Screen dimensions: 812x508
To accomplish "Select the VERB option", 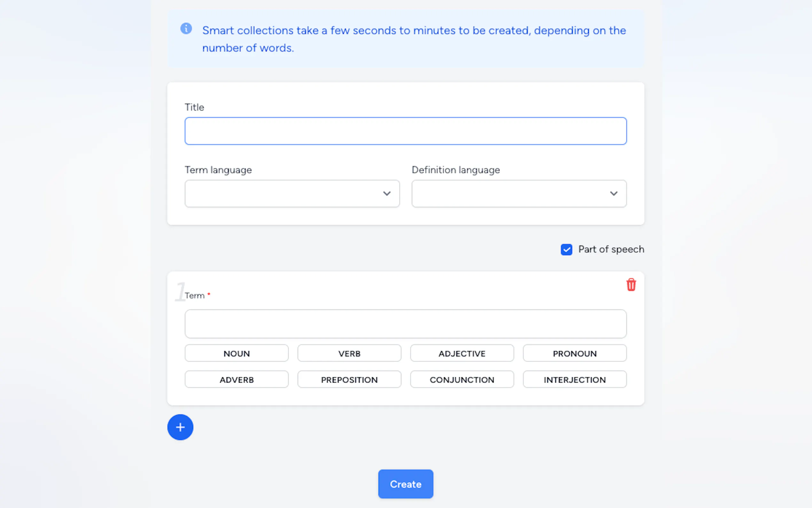I will (x=349, y=353).
